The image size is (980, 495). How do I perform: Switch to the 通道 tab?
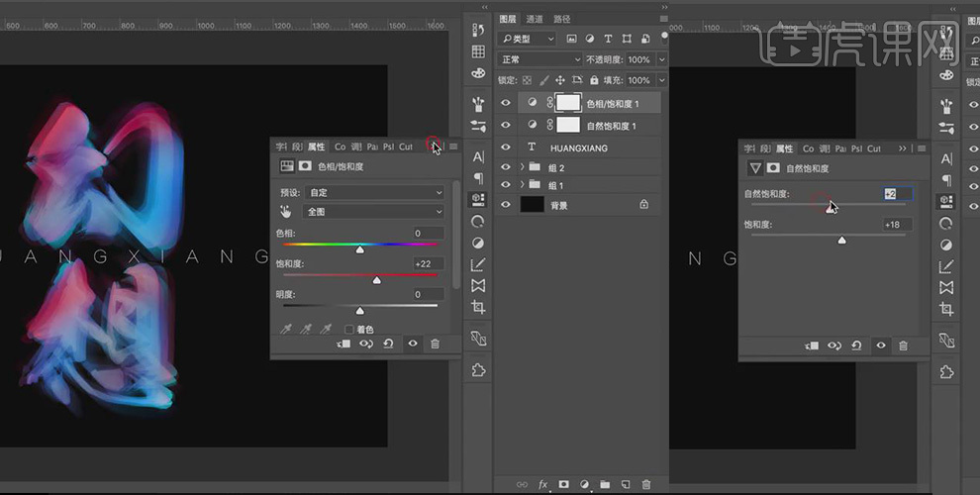(535, 19)
